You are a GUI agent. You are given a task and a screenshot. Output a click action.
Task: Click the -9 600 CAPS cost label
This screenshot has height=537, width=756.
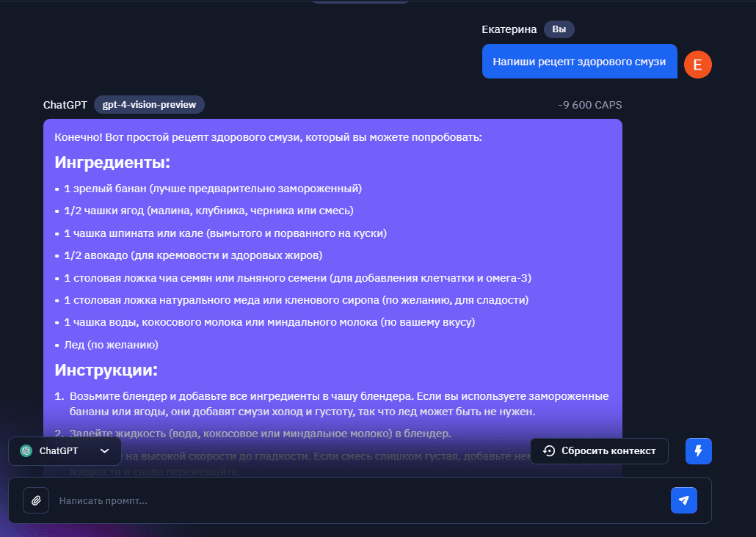pos(590,105)
